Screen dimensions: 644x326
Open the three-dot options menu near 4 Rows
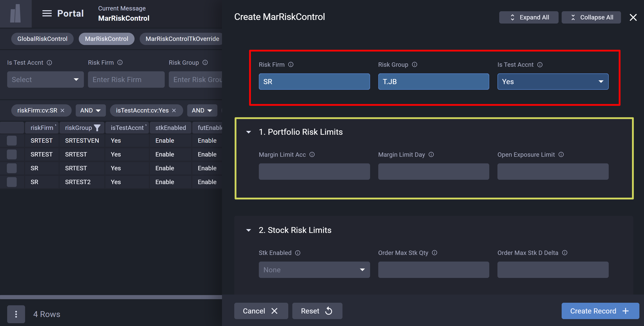tap(16, 314)
